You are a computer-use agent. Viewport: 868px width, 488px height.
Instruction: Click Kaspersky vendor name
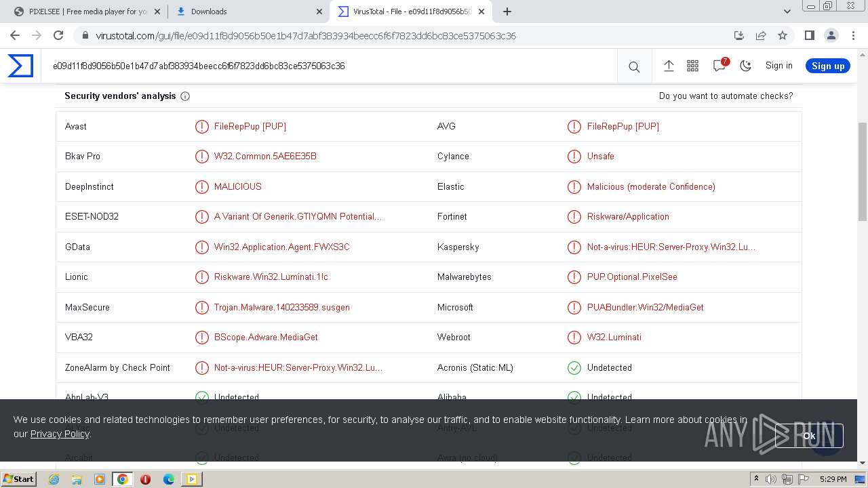pyautogui.click(x=458, y=247)
